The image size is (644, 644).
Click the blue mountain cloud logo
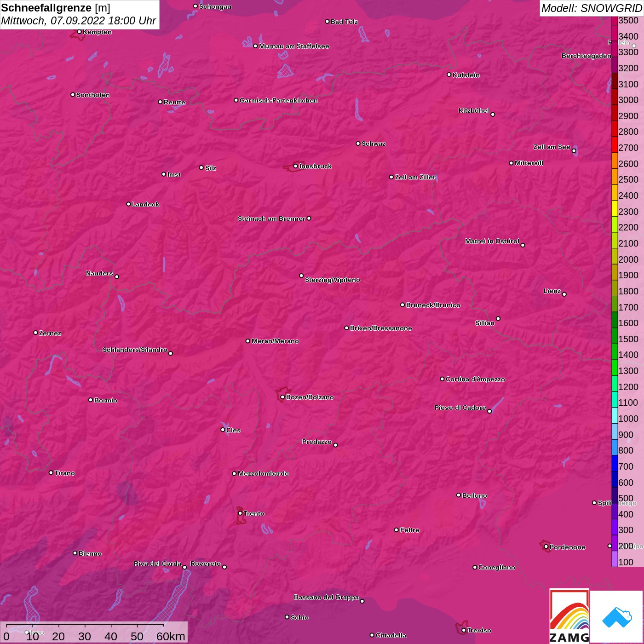click(616, 616)
